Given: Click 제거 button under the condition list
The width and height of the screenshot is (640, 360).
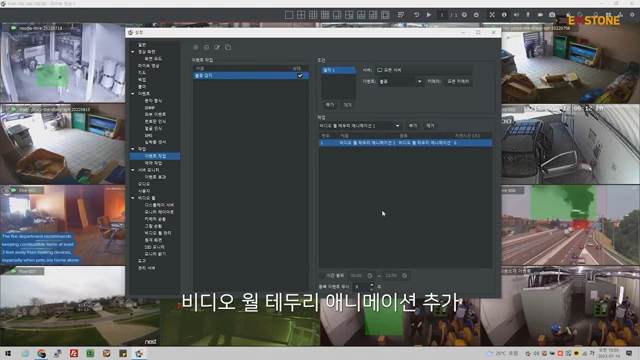Looking at the screenshot, I should tap(347, 105).
